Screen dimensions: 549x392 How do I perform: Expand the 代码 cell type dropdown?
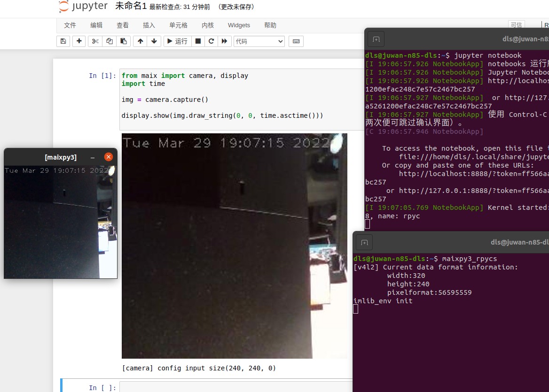pos(259,41)
